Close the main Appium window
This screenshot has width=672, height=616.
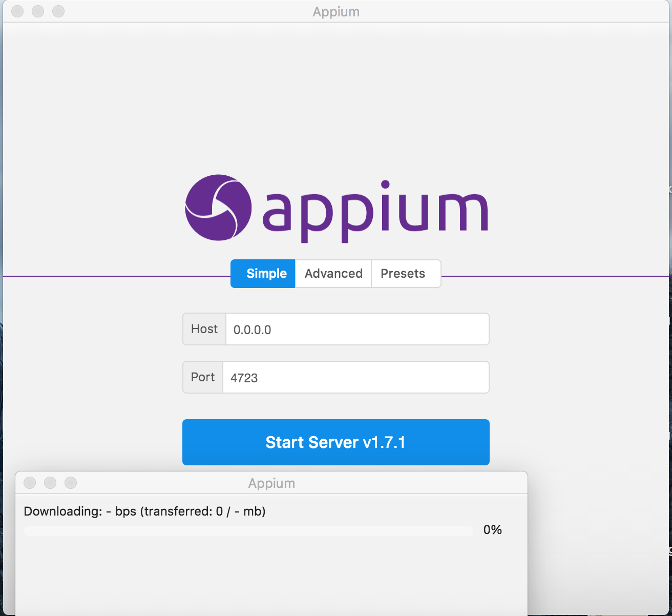tap(17, 11)
